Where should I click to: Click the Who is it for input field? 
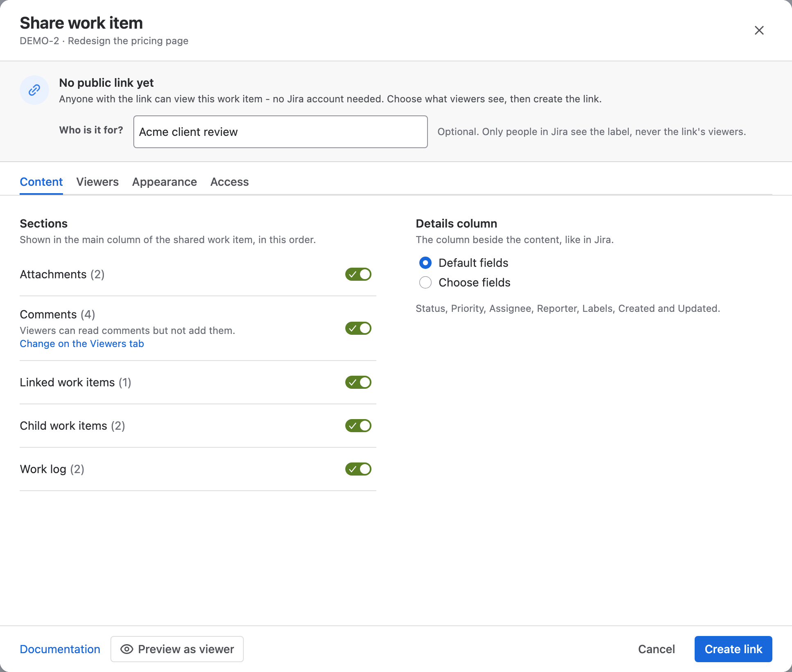coord(281,132)
